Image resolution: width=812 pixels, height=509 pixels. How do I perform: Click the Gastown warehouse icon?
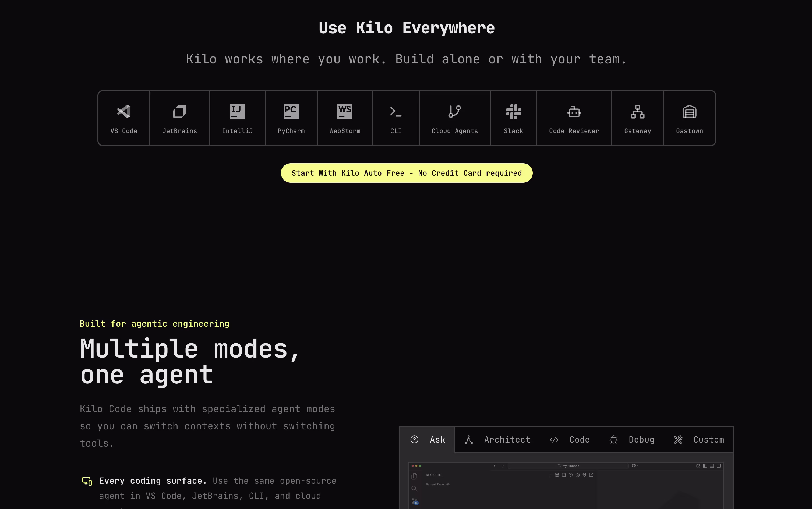(x=690, y=111)
